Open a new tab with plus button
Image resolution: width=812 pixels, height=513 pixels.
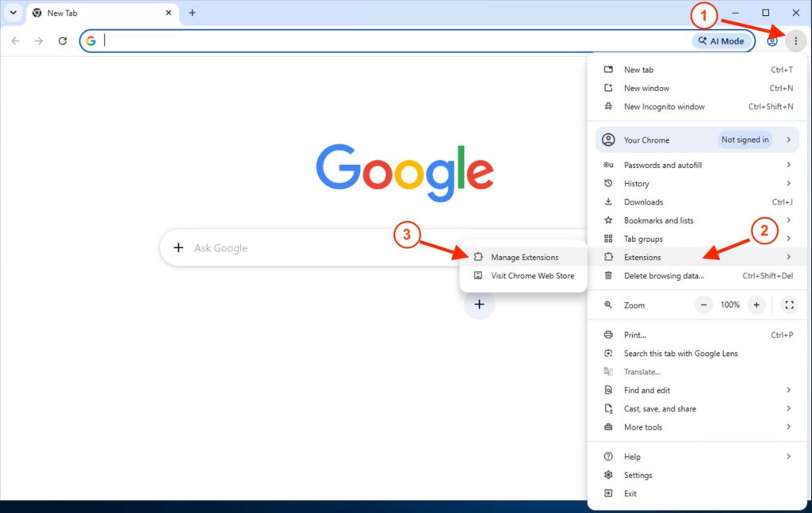(x=192, y=13)
